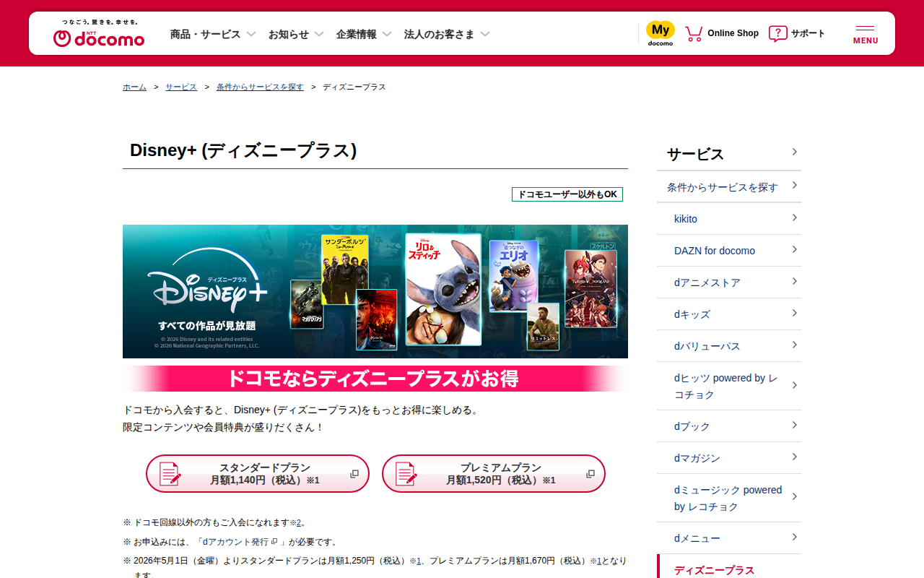Screen dimensions: 924x578
Task: Click the Disney+ (ディズニープラス) page heading
Action: click(243, 150)
